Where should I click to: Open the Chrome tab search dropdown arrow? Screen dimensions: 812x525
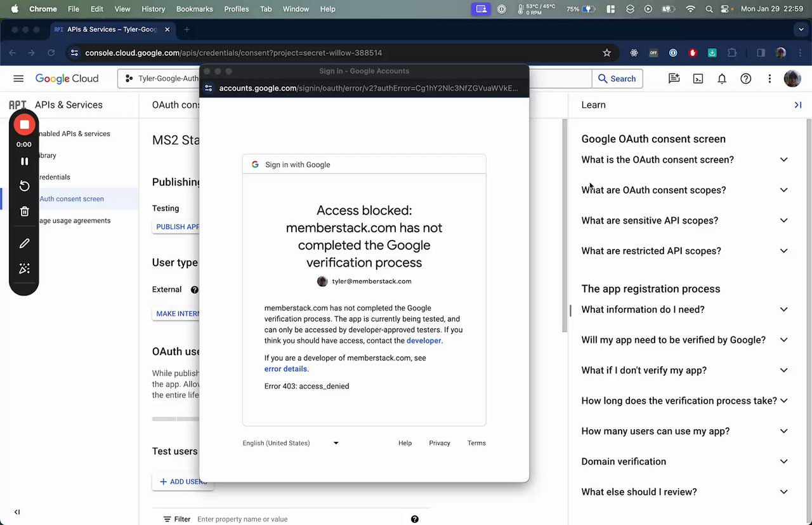click(x=801, y=29)
